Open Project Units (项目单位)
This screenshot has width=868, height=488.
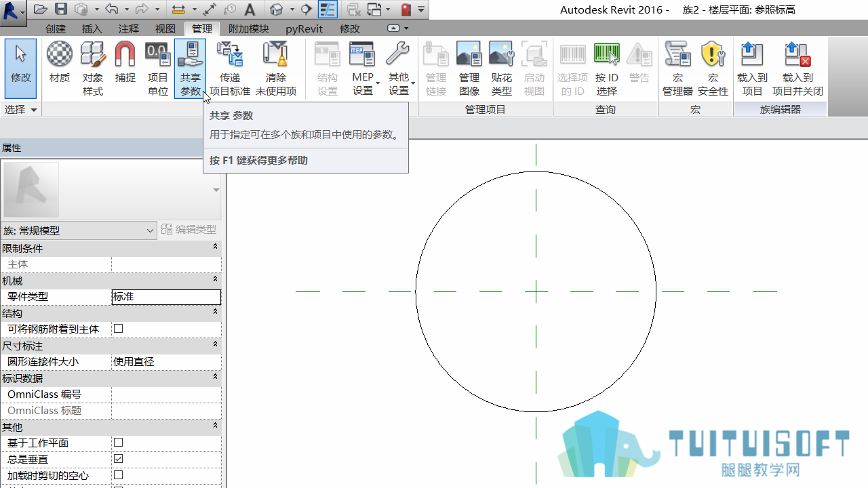click(158, 68)
